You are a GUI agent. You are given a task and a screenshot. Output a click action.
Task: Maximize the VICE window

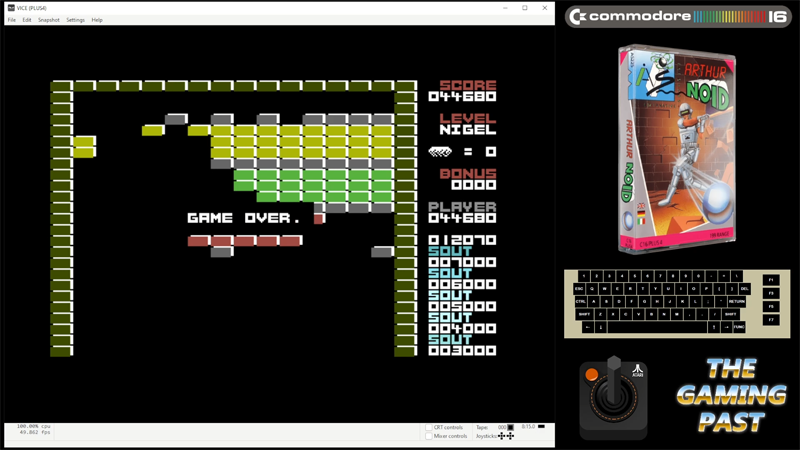click(x=524, y=8)
